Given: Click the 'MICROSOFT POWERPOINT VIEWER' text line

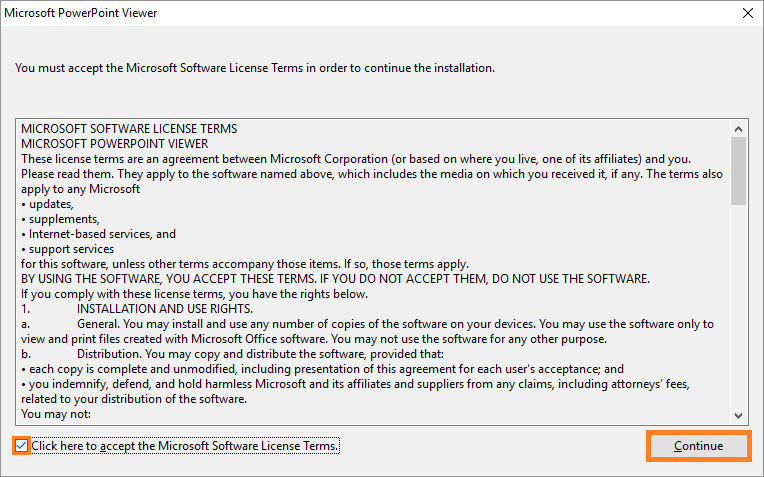Looking at the screenshot, I should tap(115, 144).
